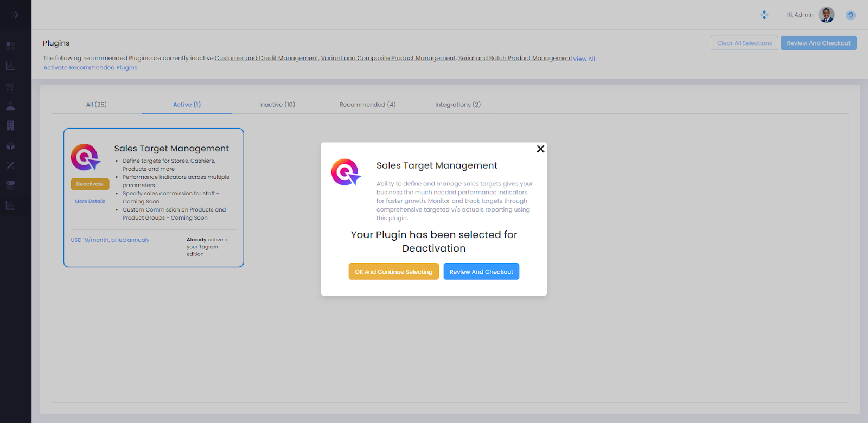Open the toggle switches icon in sidebar

[10, 185]
